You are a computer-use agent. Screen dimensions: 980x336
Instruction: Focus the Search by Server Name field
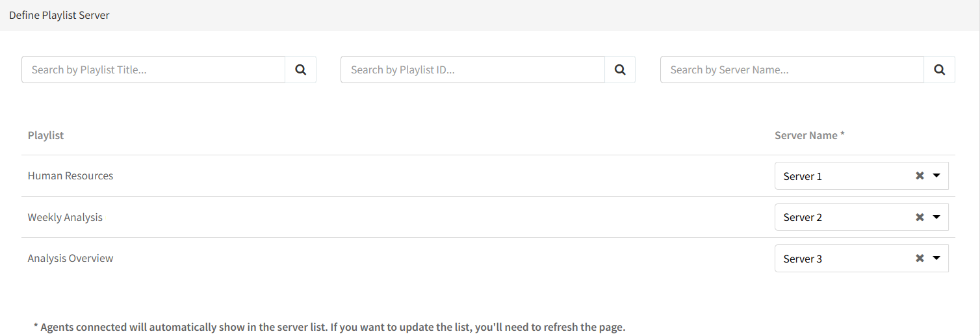[792, 70]
